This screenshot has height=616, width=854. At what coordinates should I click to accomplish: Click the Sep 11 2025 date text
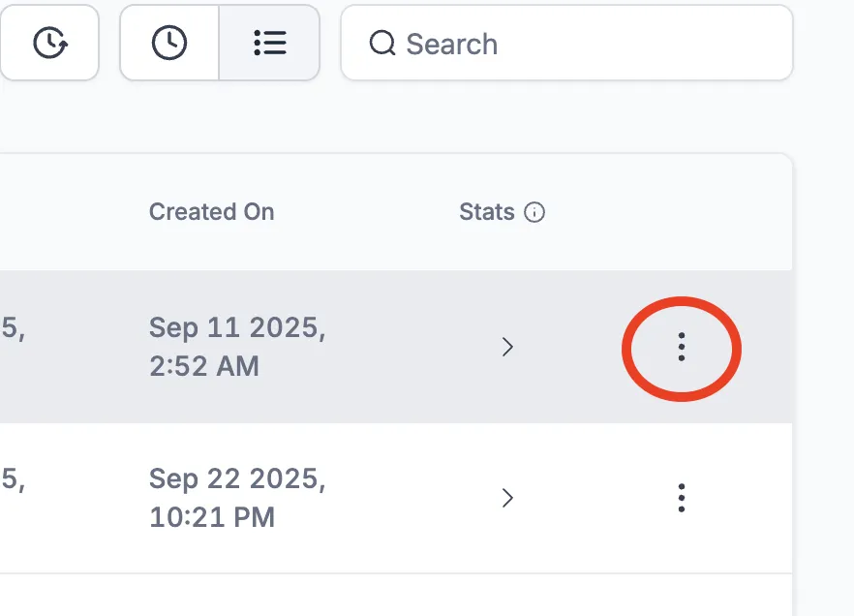pyautogui.click(x=236, y=328)
